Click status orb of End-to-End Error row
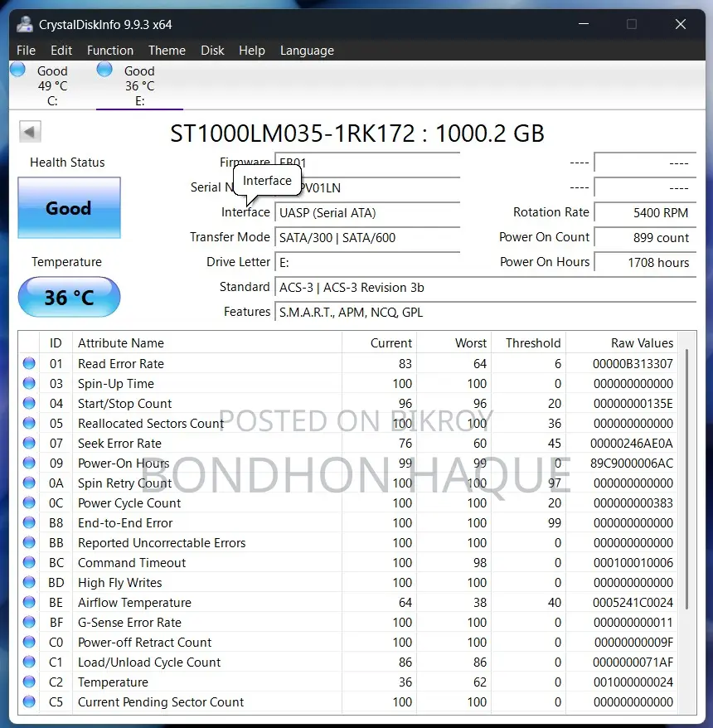The height and width of the screenshot is (728, 713). coord(29,523)
